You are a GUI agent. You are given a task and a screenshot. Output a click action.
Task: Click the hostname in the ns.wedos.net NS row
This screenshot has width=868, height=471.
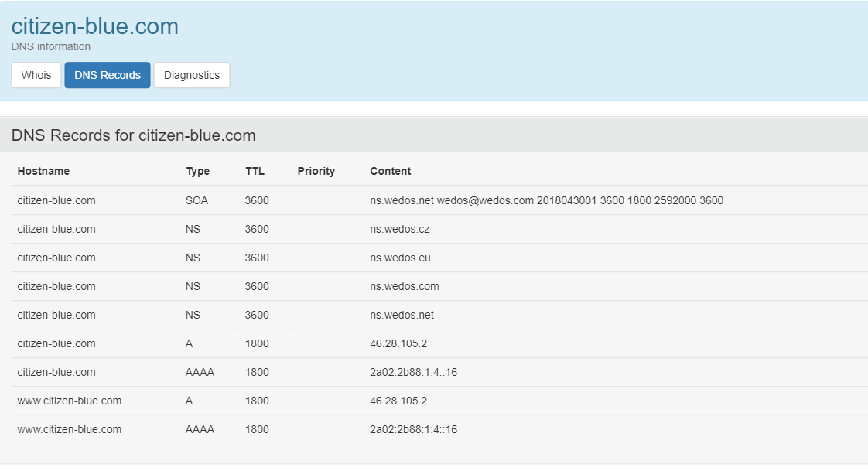[56, 315]
